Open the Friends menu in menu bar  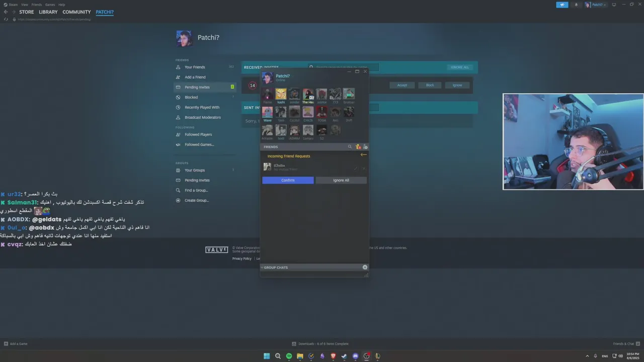(x=37, y=5)
